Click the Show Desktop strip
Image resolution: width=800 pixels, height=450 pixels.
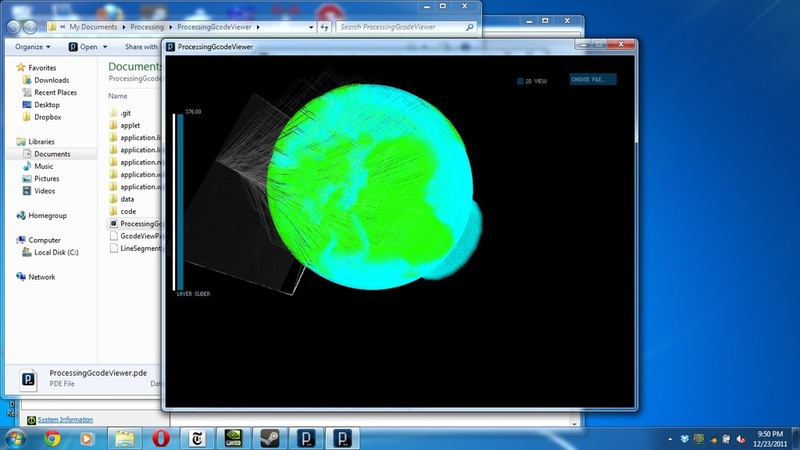point(796,439)
